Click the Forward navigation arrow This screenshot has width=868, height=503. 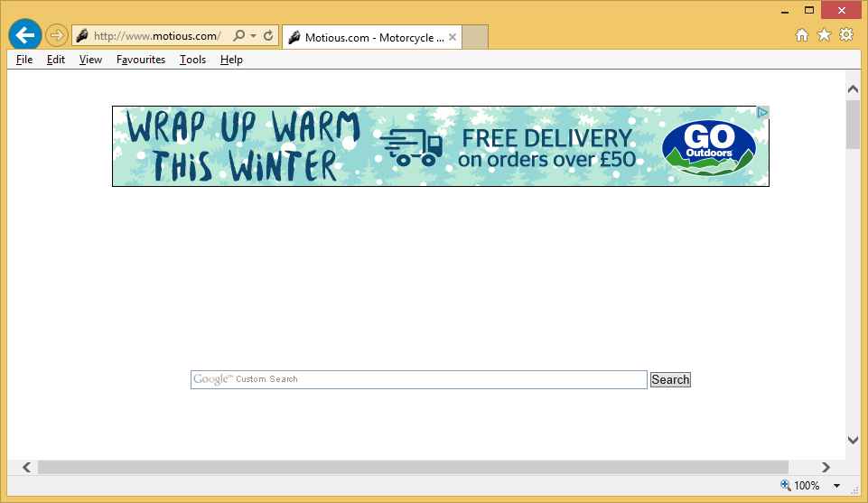tap(57, 35)
